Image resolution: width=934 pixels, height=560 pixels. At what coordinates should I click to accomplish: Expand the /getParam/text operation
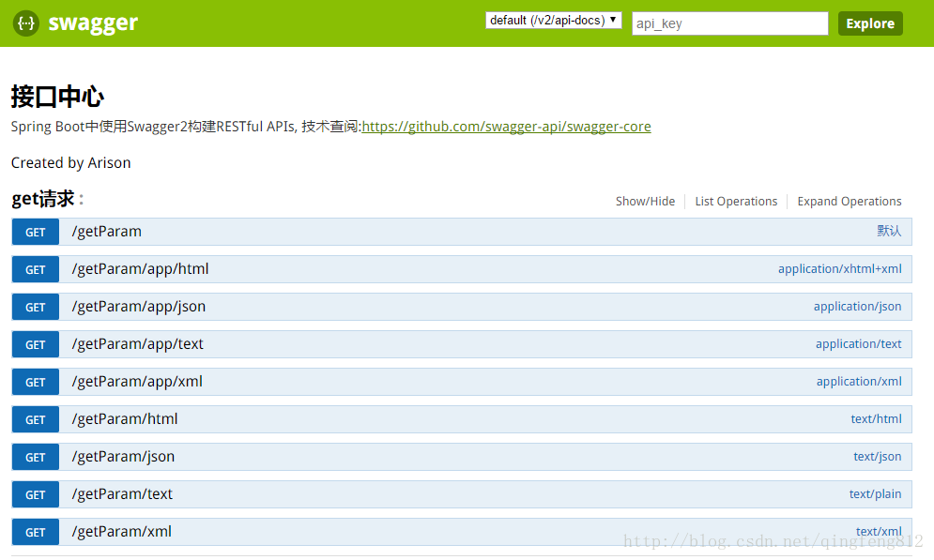coord(122,494)
